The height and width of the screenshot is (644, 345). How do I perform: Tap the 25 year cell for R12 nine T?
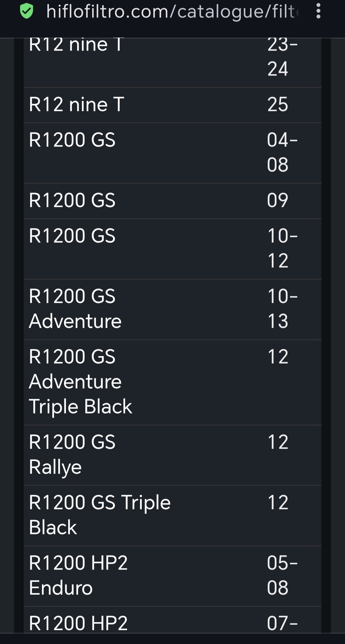[277, 105]
